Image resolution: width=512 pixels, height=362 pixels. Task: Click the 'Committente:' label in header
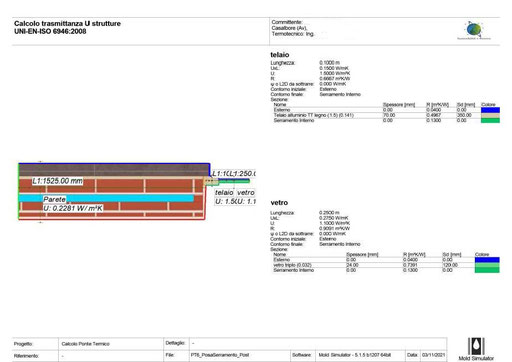287,22
